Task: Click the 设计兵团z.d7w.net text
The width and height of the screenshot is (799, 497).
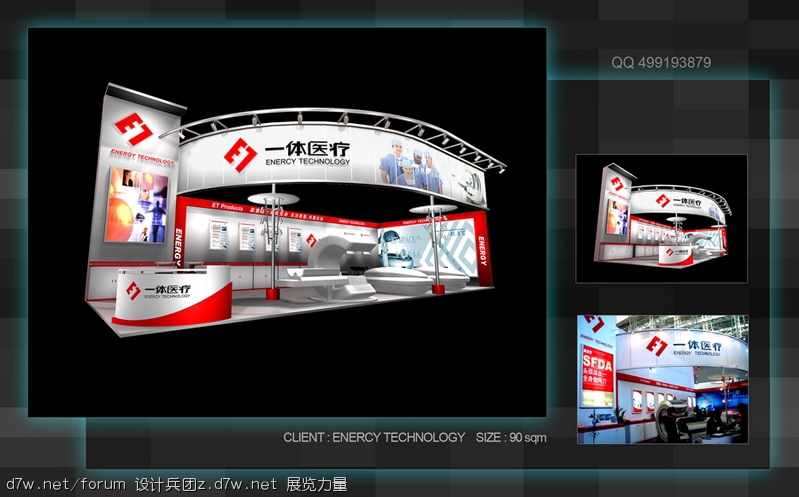Action: point(206,484)
